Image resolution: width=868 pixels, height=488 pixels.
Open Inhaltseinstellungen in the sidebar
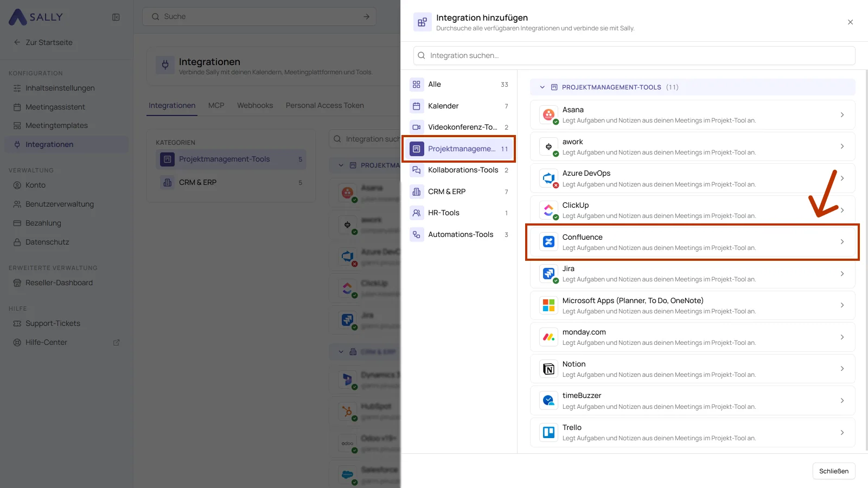[x=66, y=88]
